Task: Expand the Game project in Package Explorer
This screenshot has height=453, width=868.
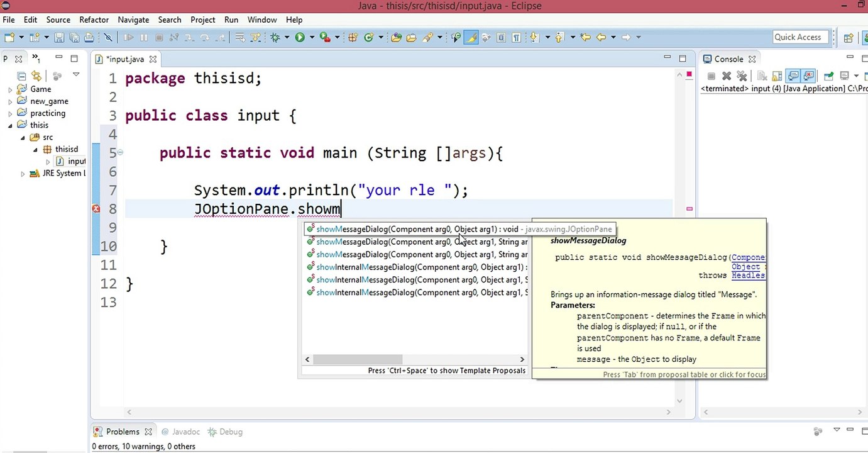Action: click(x=10, y=89)
